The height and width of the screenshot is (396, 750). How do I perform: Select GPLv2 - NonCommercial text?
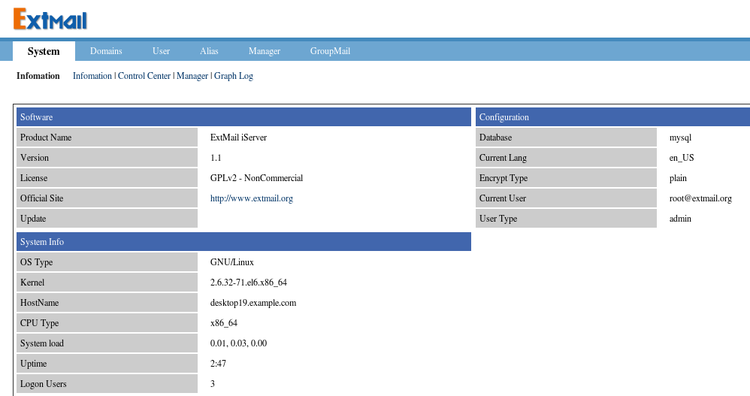coord(256,178)
